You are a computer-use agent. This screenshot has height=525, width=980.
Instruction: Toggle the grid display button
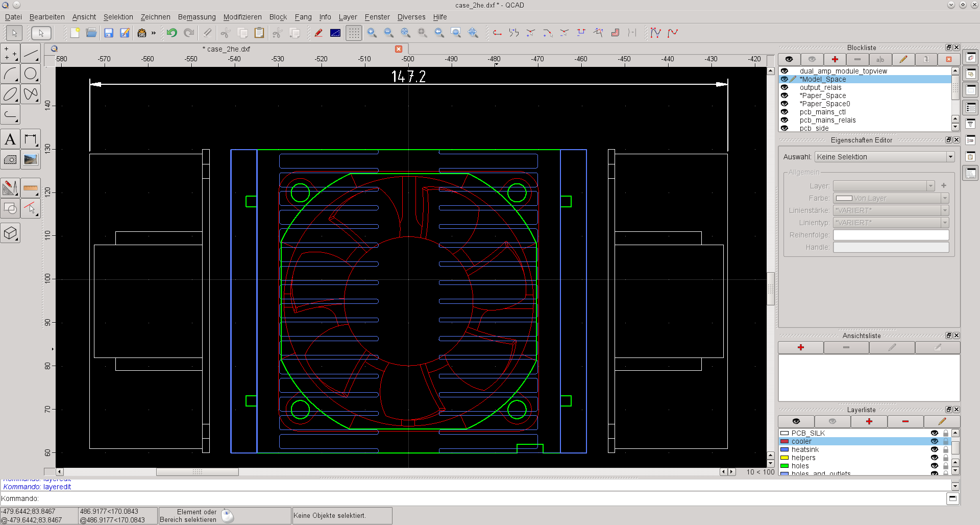click(x=354, y=33)
